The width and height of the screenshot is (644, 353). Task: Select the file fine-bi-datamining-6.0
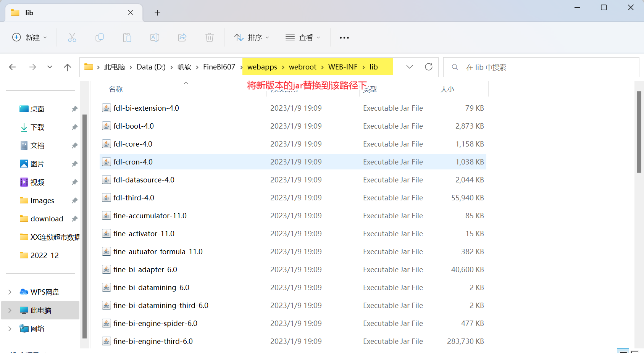pos(293,287)
